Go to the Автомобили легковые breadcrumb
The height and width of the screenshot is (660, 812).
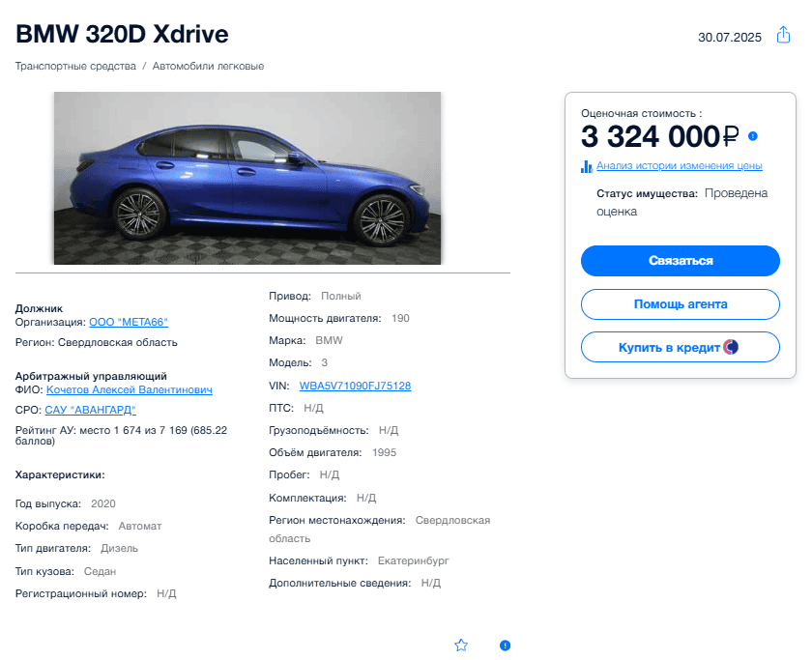[208, 67]
